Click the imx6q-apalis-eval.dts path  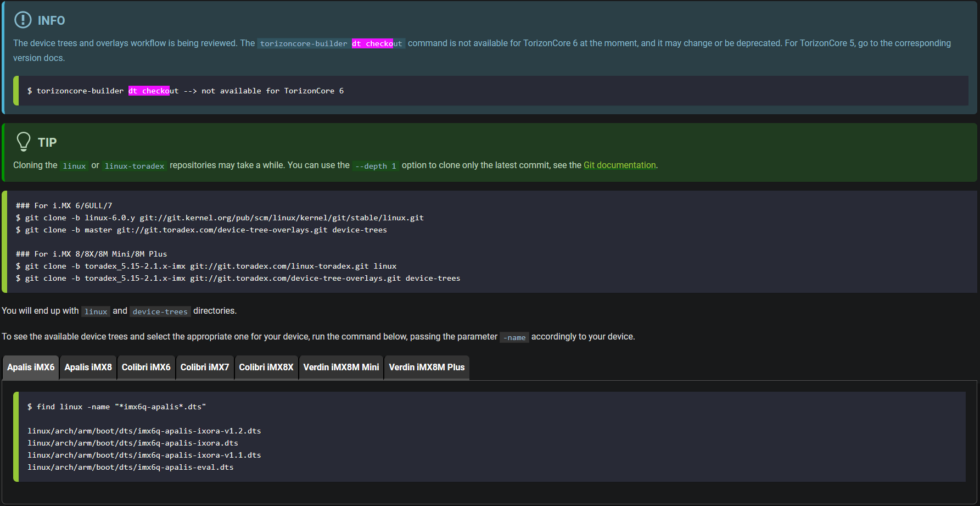pos(131,467)
